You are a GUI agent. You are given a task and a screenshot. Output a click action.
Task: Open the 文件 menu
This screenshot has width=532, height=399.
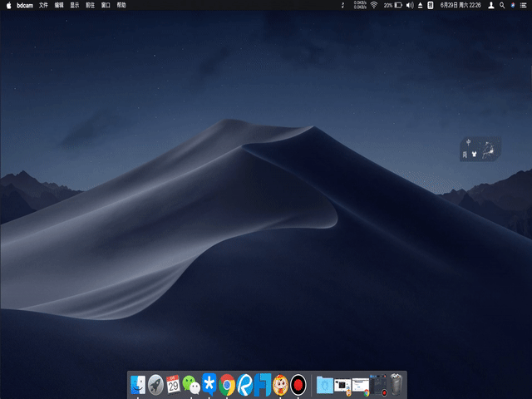pyautogui.click(x=43, y=5)
